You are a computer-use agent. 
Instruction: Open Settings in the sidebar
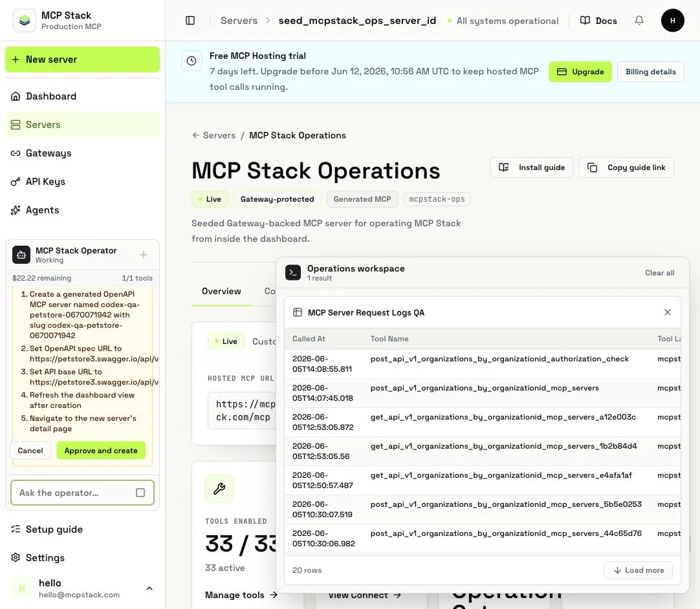tap(82, 558)
